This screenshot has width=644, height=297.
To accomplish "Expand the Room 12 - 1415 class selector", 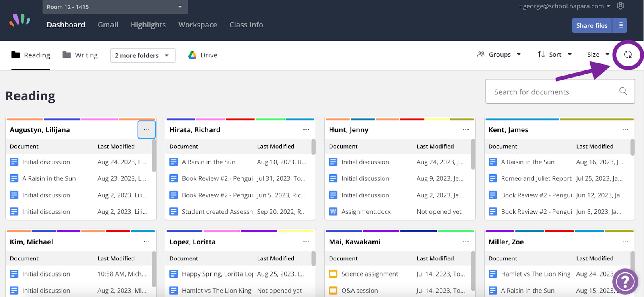I will (115, 7).
